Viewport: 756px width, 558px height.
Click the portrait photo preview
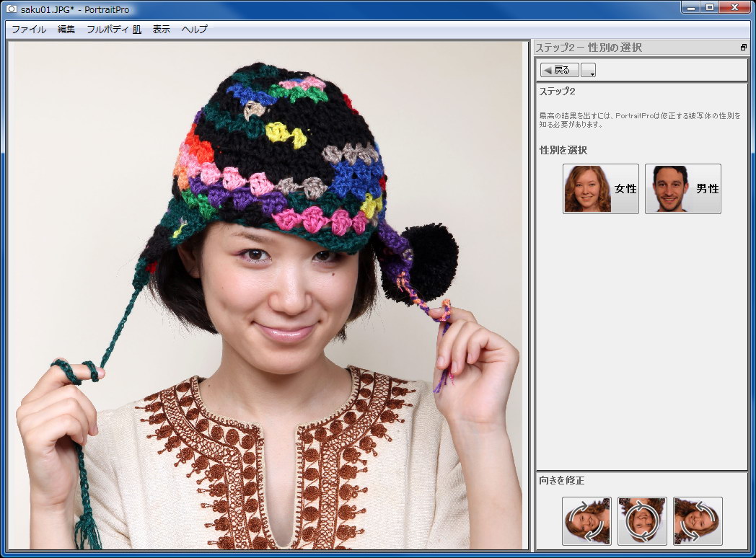[268, 296]
